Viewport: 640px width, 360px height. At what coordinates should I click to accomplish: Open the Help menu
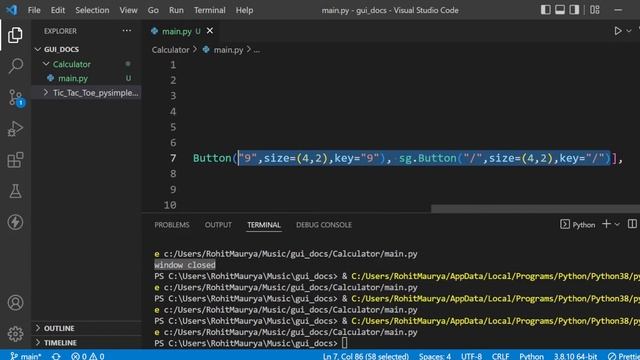tap(244, 10)
